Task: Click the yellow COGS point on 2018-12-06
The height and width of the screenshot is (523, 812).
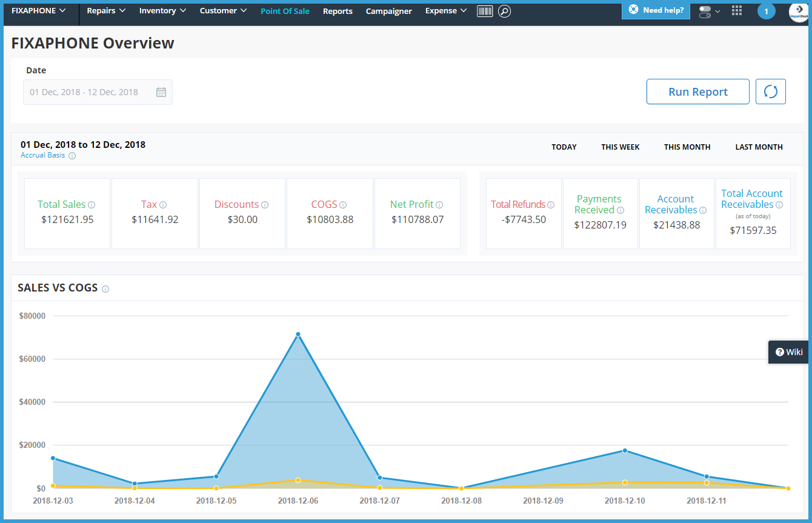Action: [x=298, y=480]
